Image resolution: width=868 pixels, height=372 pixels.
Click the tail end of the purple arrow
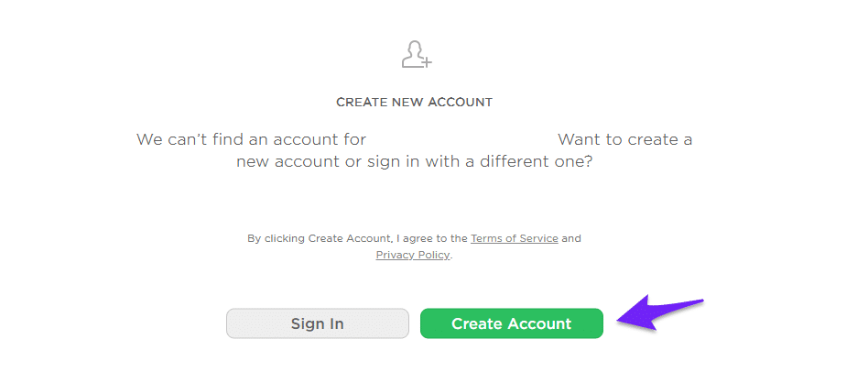[x=699, y=301]
